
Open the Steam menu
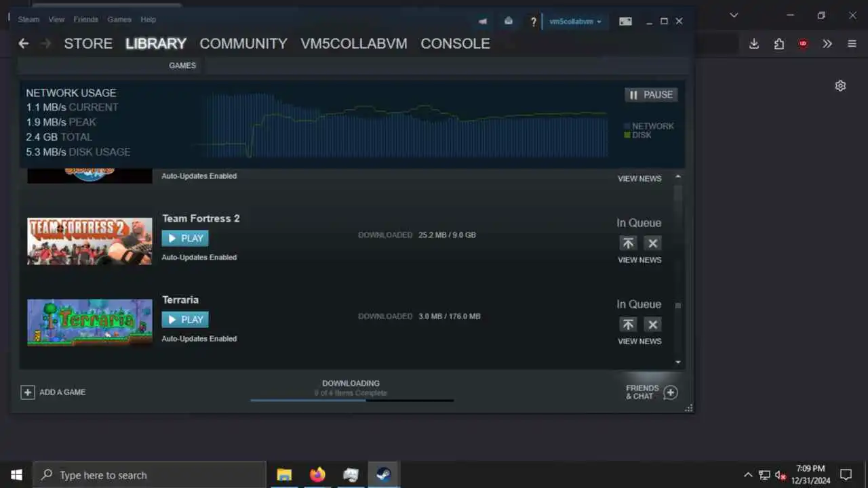[28, 20]
